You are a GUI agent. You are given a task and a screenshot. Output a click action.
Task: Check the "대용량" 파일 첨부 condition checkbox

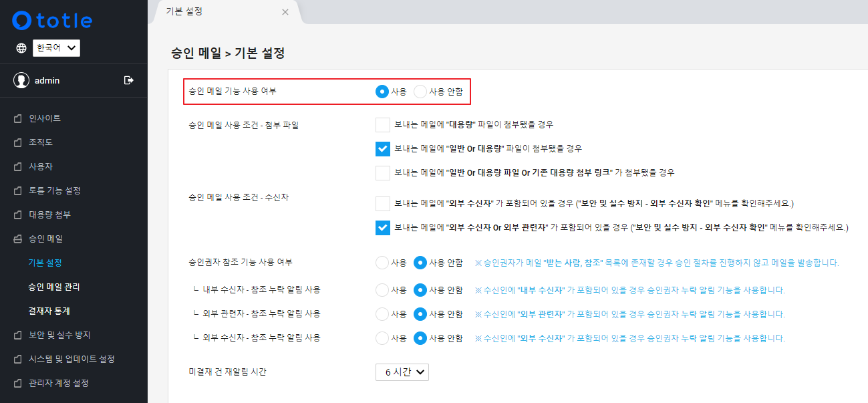[383, 124]
